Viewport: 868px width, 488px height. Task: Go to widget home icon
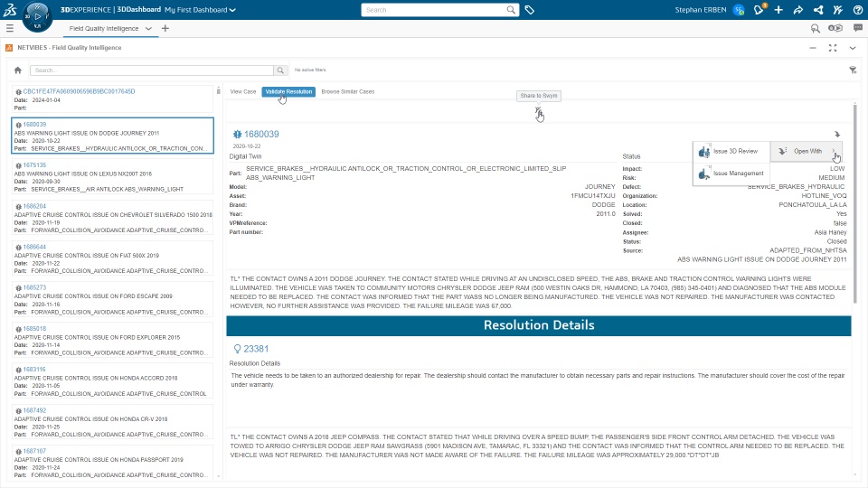click(18, 70)
